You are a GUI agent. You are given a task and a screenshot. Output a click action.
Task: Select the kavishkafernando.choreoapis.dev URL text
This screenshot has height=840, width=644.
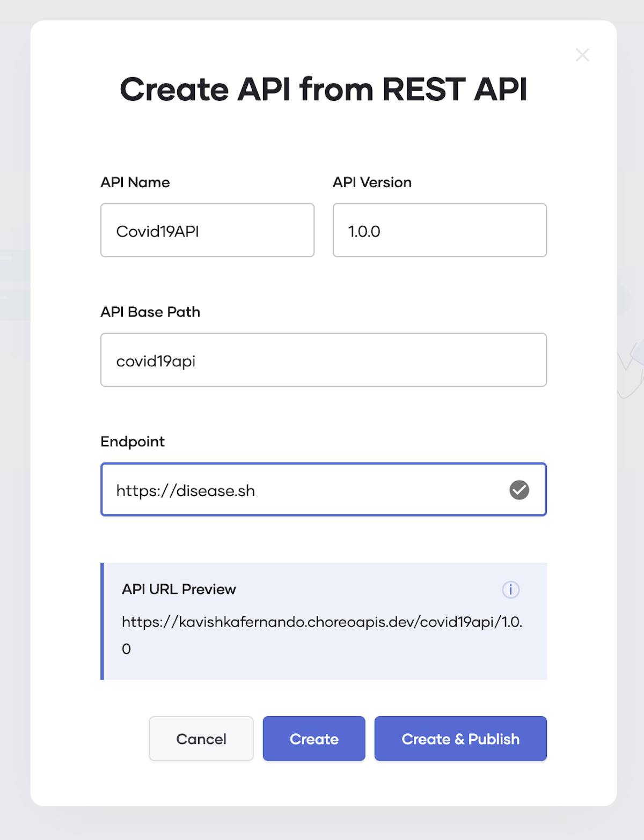coord(323,622)
